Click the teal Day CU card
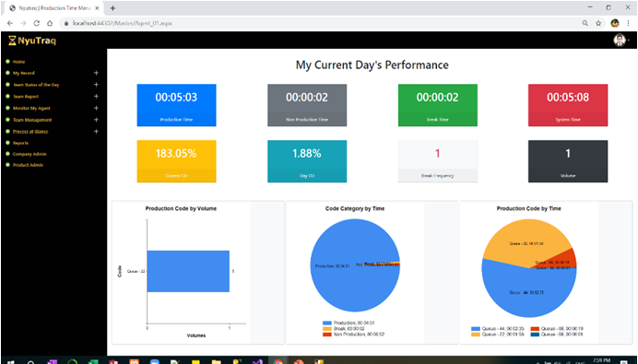 click(307, 161)
